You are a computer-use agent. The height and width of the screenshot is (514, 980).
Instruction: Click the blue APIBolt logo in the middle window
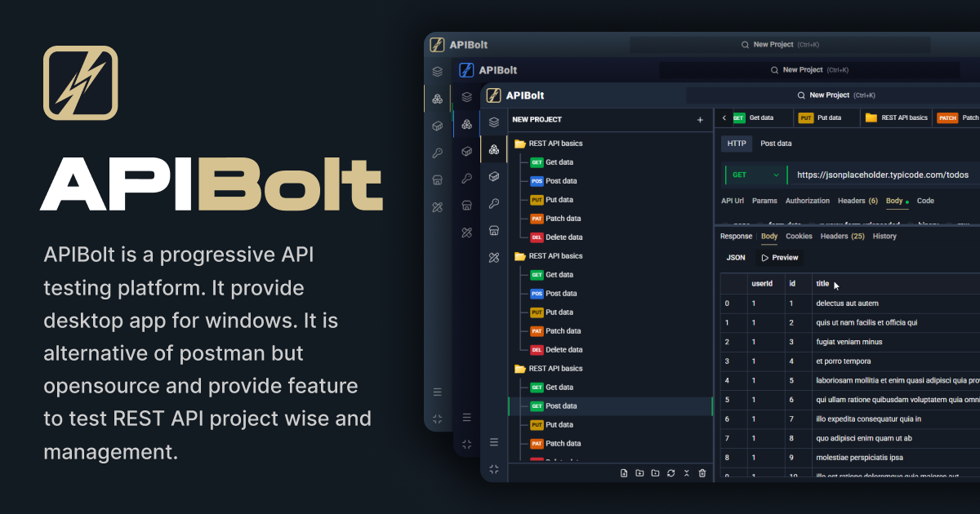466,70
